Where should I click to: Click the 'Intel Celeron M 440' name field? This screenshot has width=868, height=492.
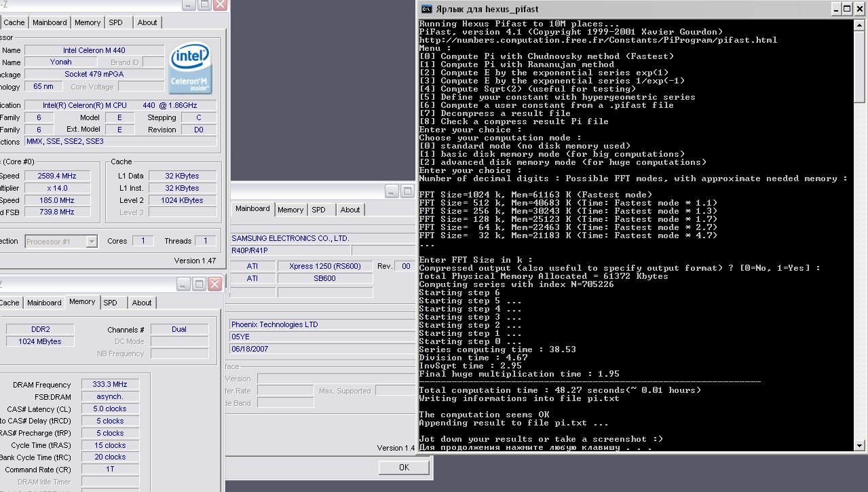coord(94,50)
